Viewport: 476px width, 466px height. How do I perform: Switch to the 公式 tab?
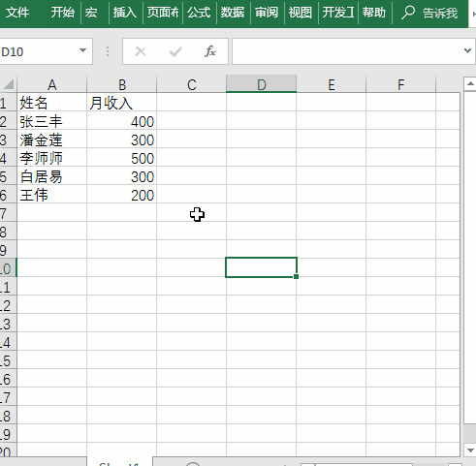199,13
